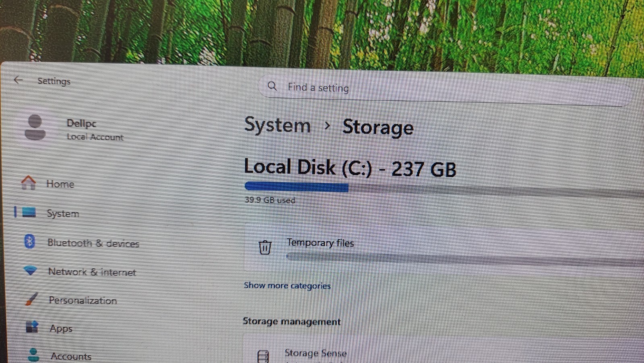Focus the Find a setting search box

click(443, 89)
